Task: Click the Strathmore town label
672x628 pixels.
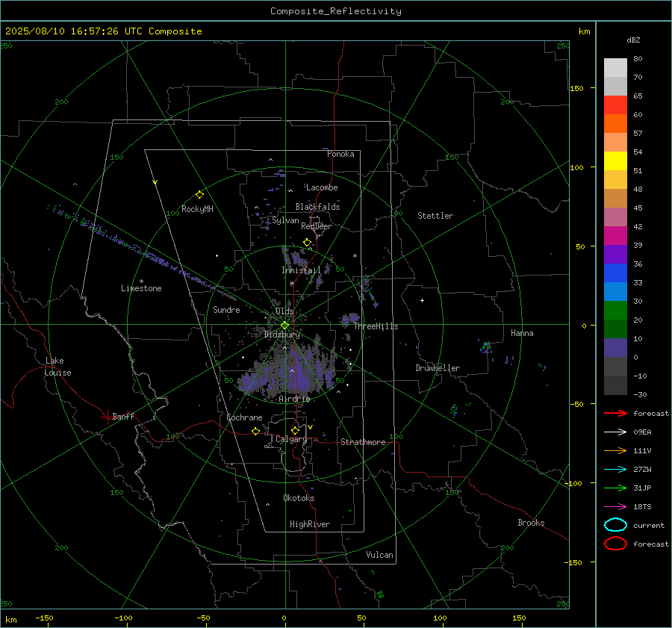Action: click(363, 442)
